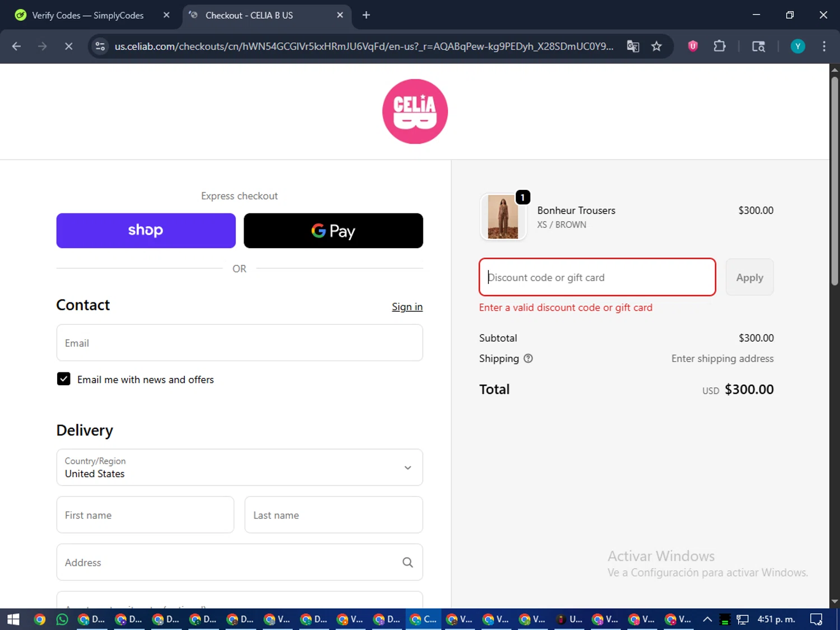The image size is (840, 630).
Task: Open the Windows Start menu
Action: [13, 619]
